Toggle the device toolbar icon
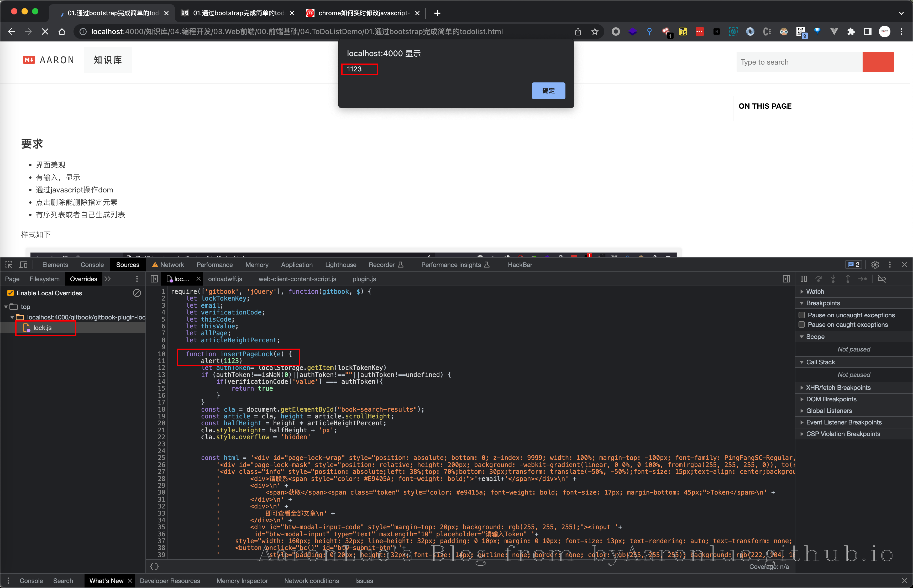Image resolution: width=913 pixels, height=588 pixels. pyautogui.click(x=23, y=265)
